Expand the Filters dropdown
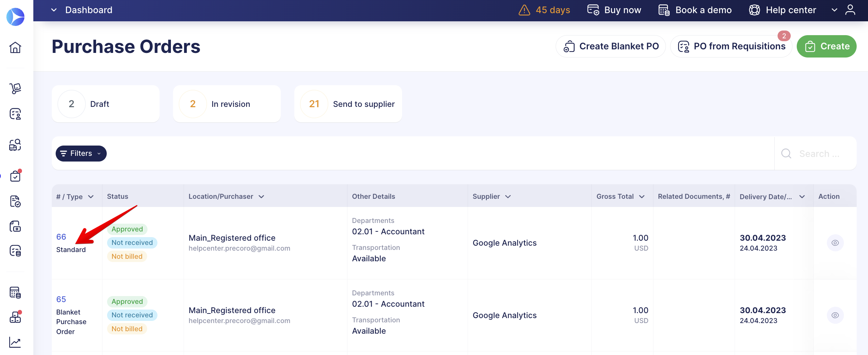868x355 pixels. pyautogui.click(x=81, y=153)
